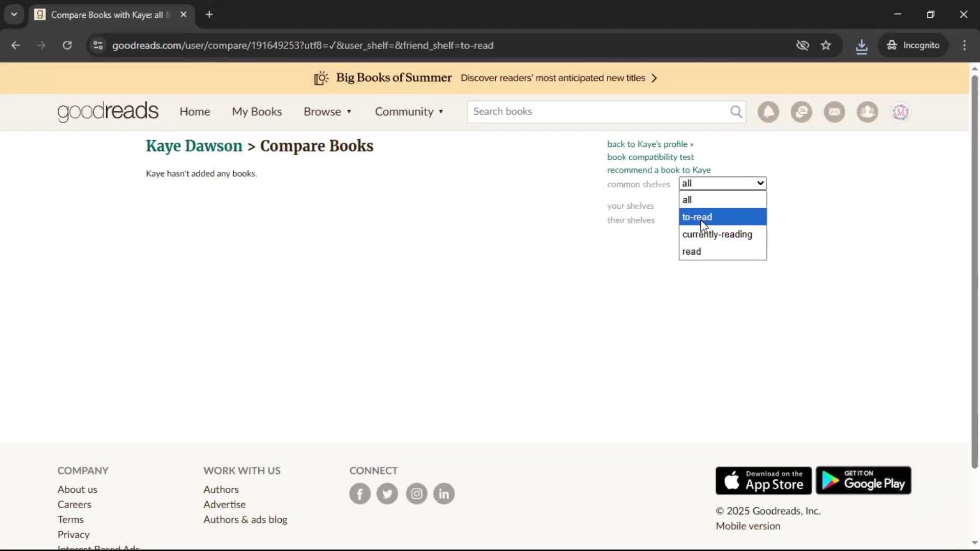Click the 'their shelves' label
The height and width of the screenshot is (551, 980).
coord(631,220)
